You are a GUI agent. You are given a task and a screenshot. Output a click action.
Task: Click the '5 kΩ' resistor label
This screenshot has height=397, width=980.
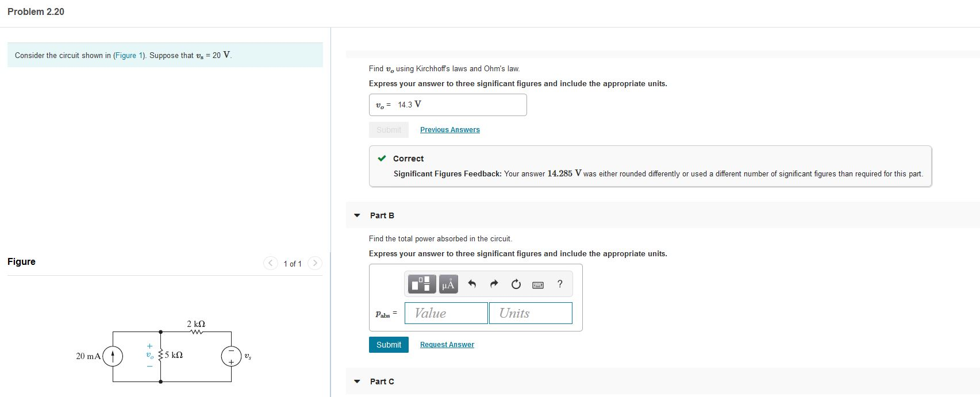coord(174,355)
